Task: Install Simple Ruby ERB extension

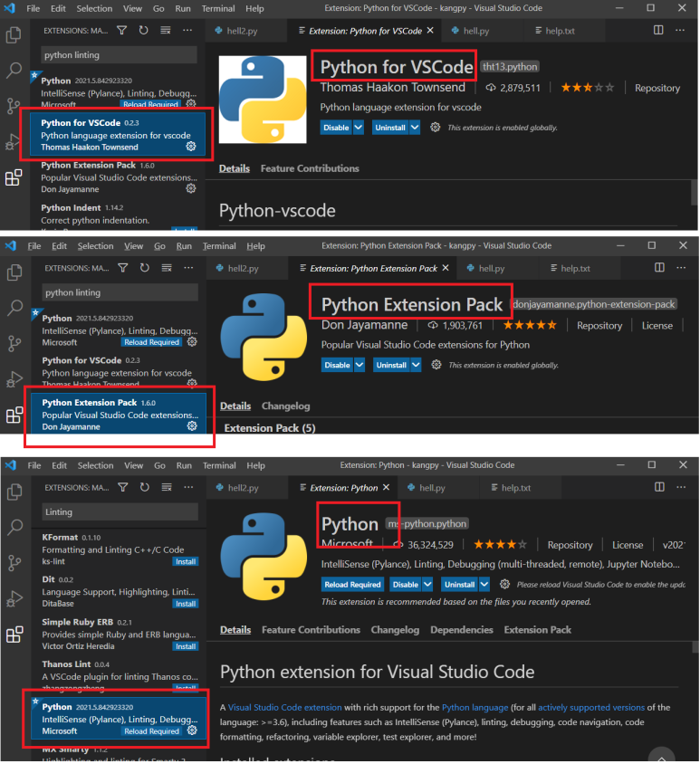Action: tap(186, 646)
